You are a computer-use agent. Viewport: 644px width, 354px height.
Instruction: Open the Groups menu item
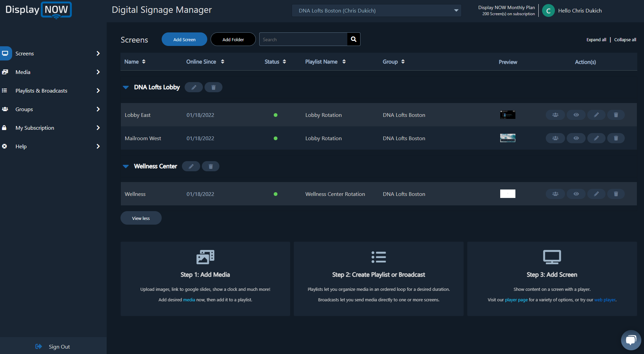[24, 109]
